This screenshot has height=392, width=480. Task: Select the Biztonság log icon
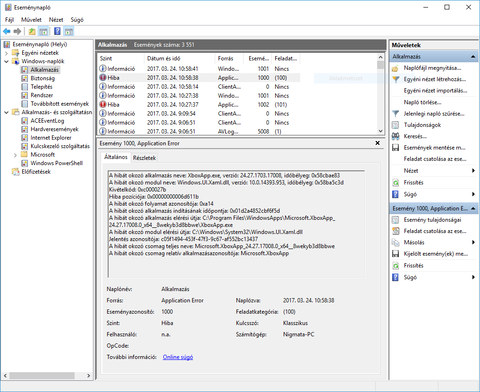[24, 78]
